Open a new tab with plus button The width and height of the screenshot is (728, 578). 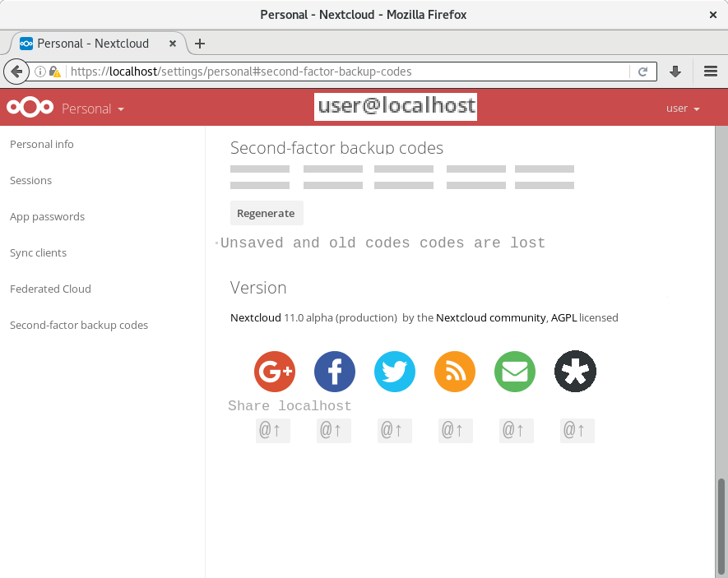coord(200,44)
